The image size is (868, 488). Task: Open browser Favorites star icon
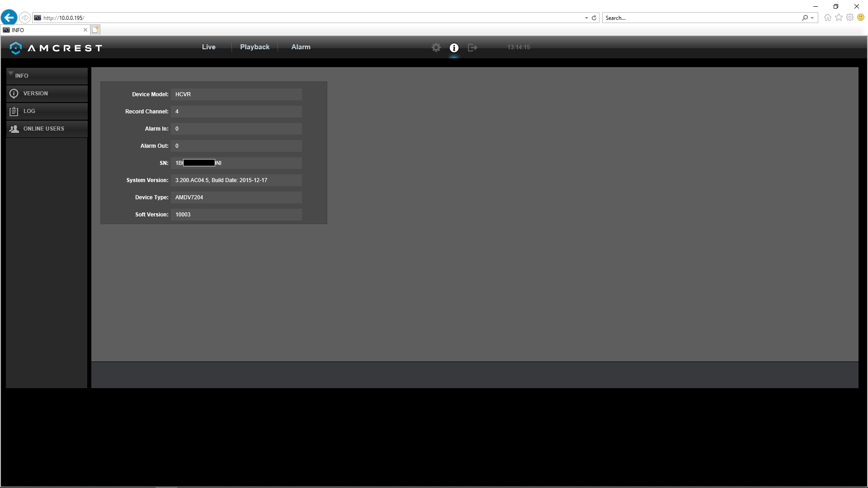[x=839, y=18]
